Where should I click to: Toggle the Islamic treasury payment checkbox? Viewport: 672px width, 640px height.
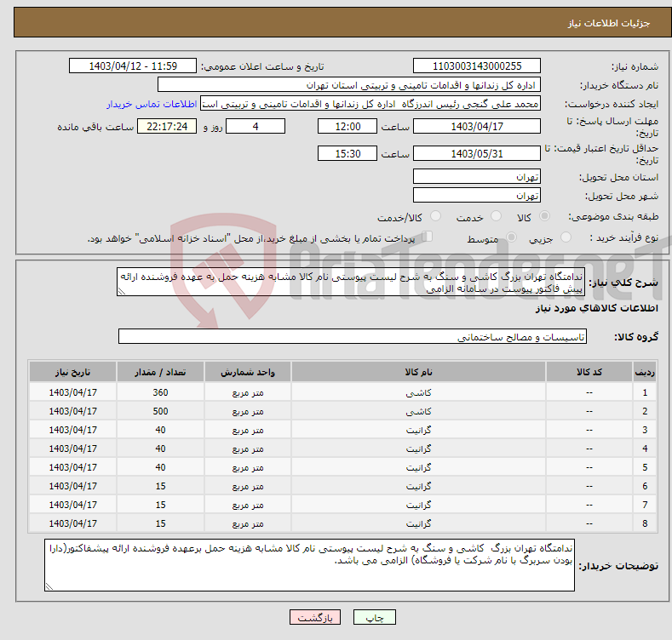point(428,237)
